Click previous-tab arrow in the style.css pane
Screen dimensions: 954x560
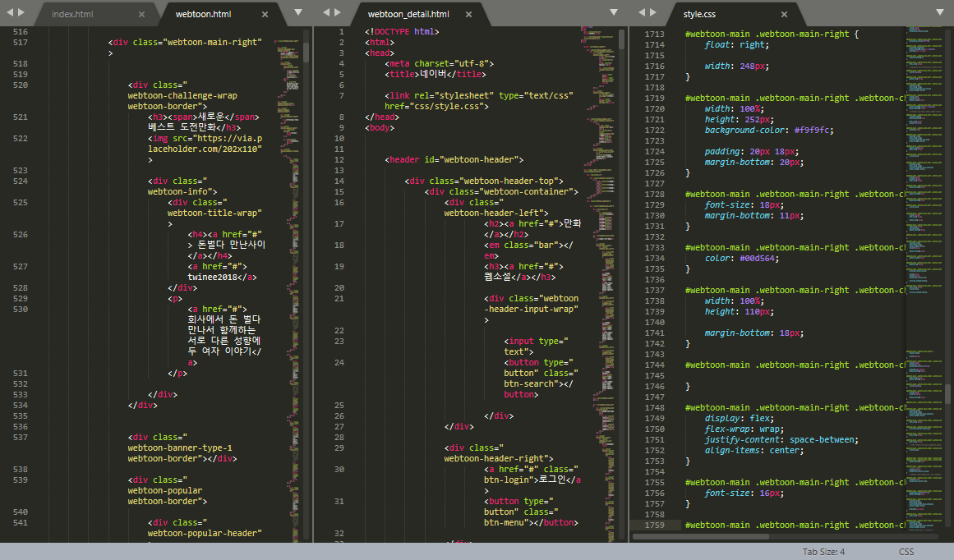(640, 12)
